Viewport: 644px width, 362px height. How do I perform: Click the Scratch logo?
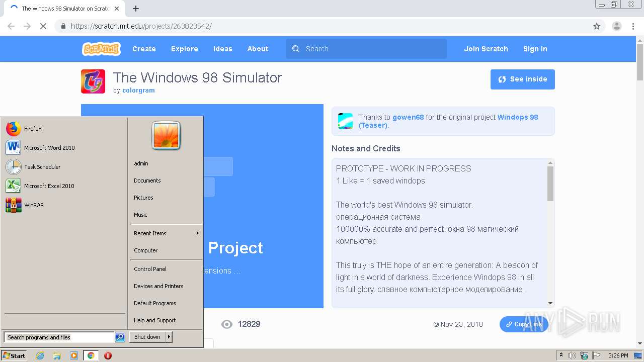coord(101,49)
